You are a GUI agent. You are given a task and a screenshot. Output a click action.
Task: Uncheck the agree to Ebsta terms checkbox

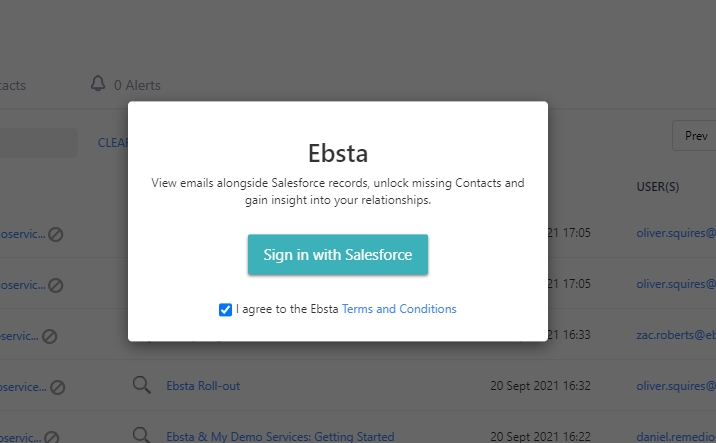click(x=225, y=310)
